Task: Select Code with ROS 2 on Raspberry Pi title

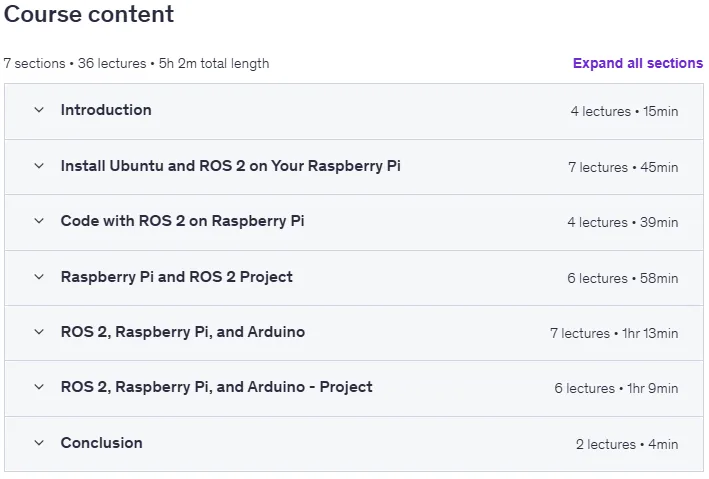Action: [182, 221]
